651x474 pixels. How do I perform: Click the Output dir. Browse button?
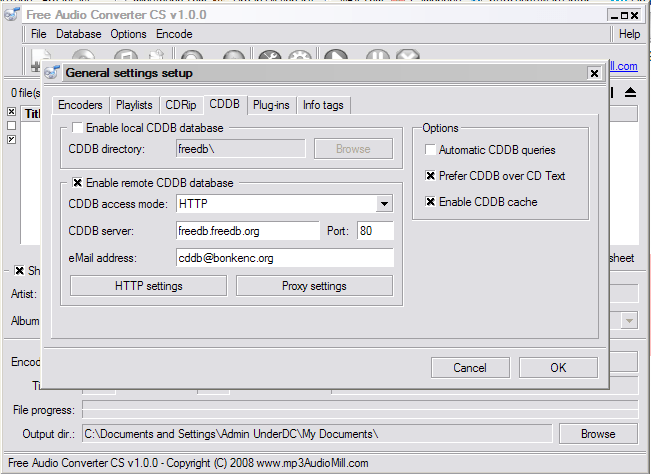pyautogui.click(x=598, y=434)
